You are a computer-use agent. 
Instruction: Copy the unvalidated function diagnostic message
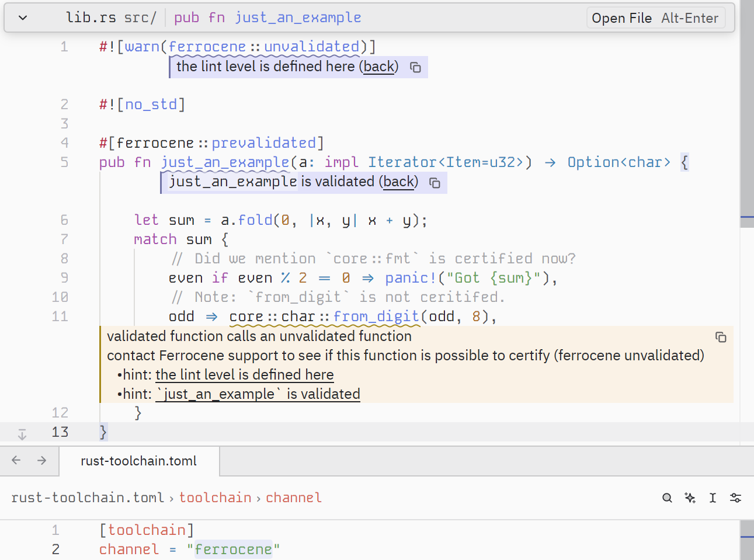coord(721,337)
